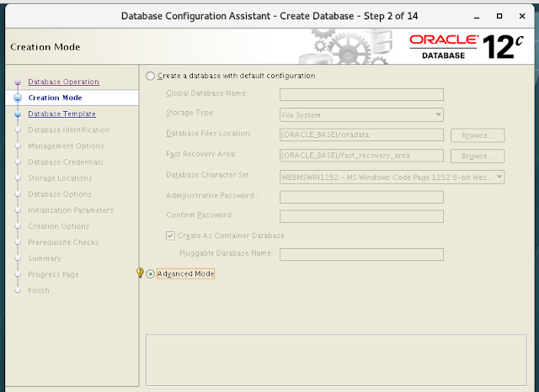Image resolution: width=539 pixels, height=392 pixels.
Task: Click the Management Options step
Action: click(66, 146)
